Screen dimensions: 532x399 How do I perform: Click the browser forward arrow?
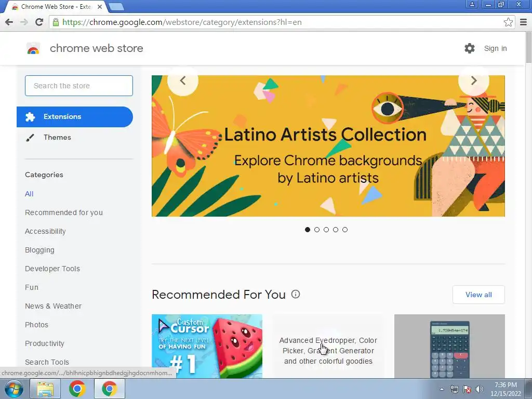[x=24, y=22]
